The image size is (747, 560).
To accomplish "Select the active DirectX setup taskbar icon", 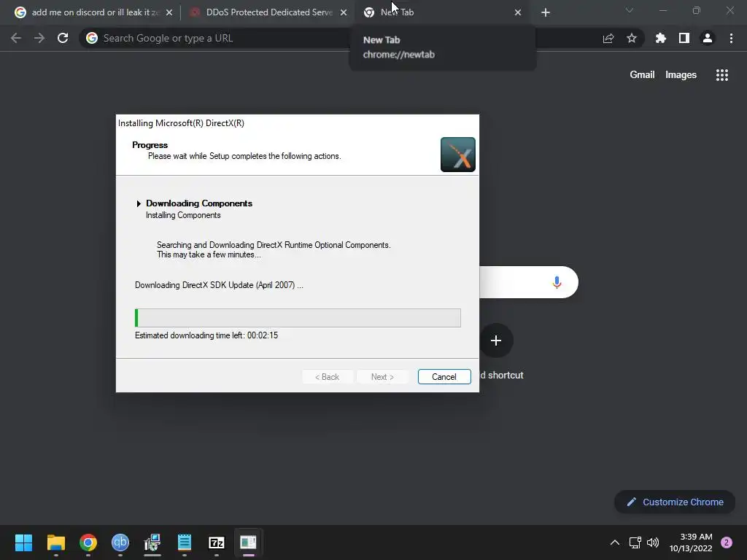I will point(248,542).
